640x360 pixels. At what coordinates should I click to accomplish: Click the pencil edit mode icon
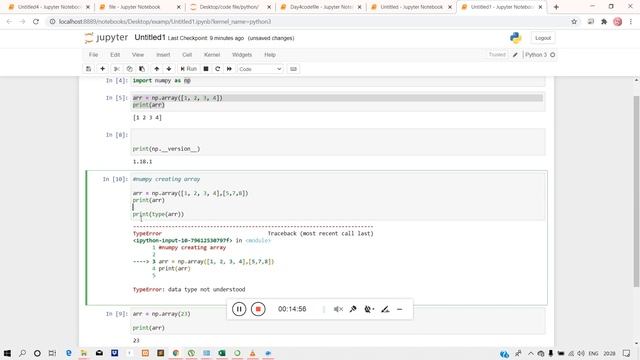coord(515,55)
